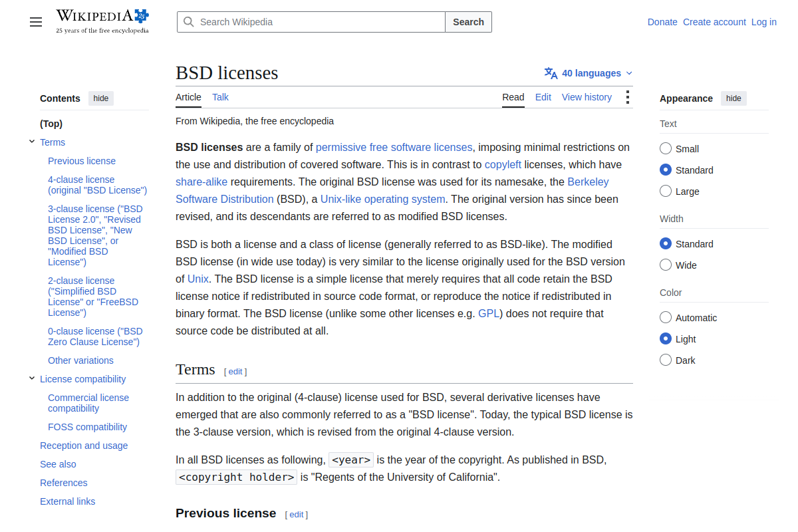Open the GPL link
This screenshot has height=532, width=798.
[x=489, y=313]
